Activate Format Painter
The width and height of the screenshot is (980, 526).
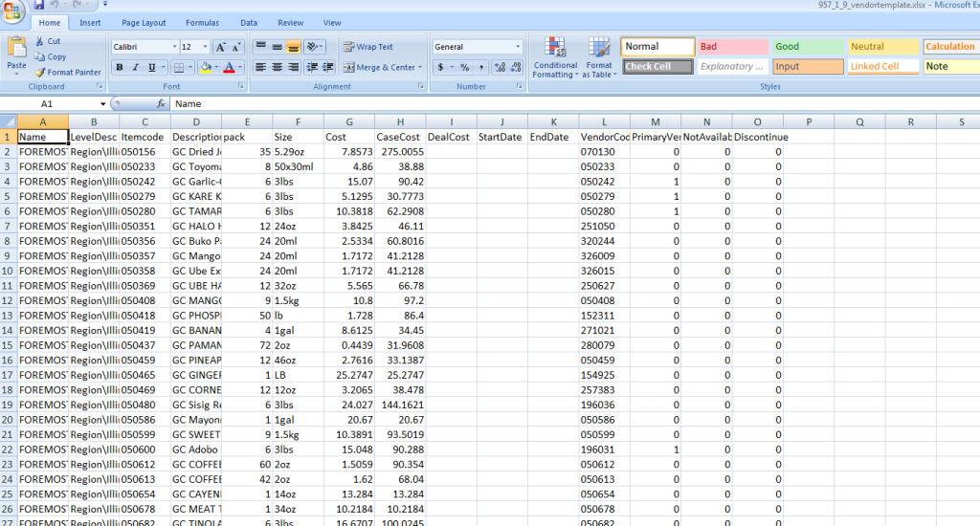pyautogui.click(x=68, y=73)
